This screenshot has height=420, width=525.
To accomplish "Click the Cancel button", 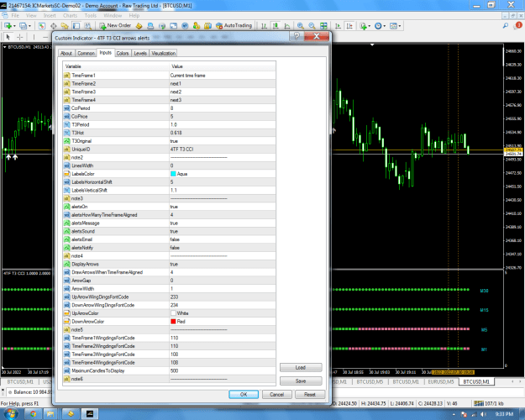I will (276, 395).
